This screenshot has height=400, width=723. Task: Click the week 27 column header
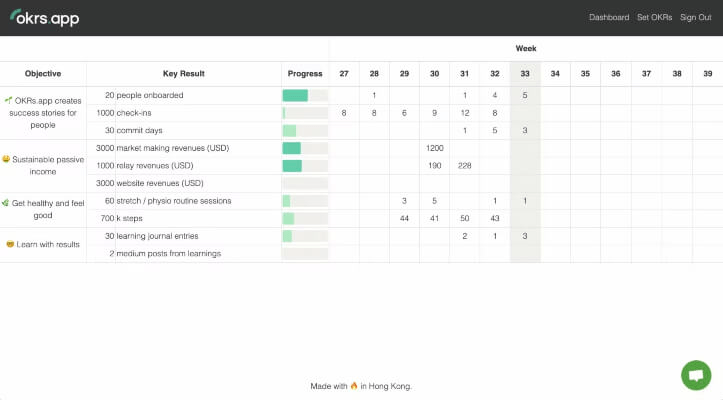[344, 73]
